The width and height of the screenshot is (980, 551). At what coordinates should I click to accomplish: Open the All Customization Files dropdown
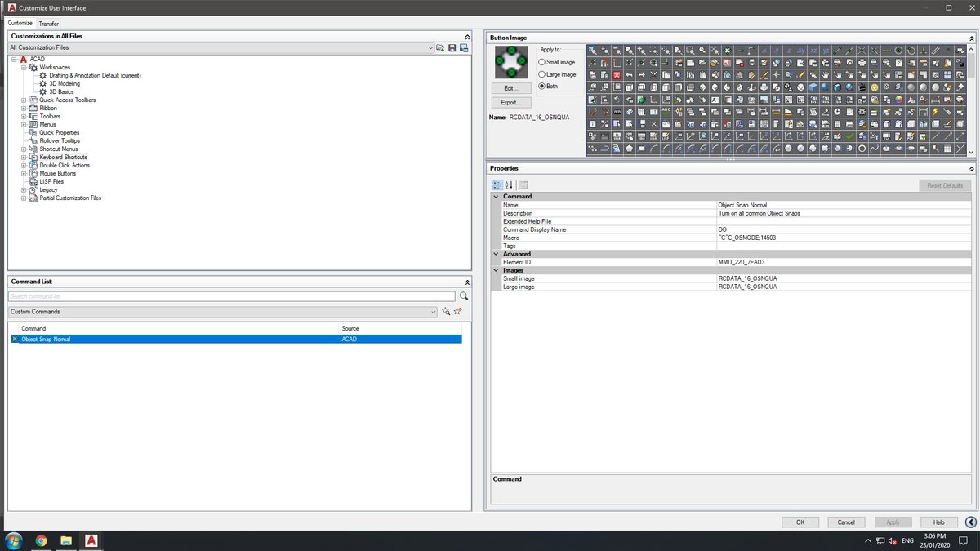coord(430,48)
